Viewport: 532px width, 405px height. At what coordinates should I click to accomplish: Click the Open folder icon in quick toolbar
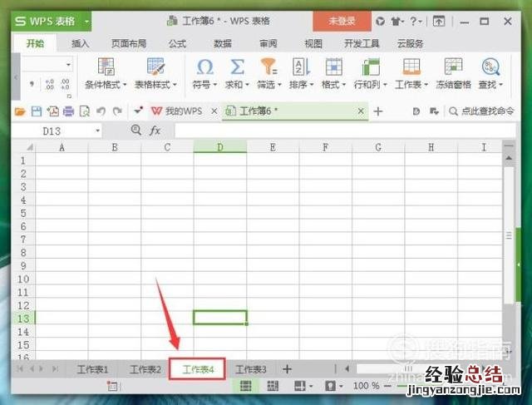(x=20, y=111)
